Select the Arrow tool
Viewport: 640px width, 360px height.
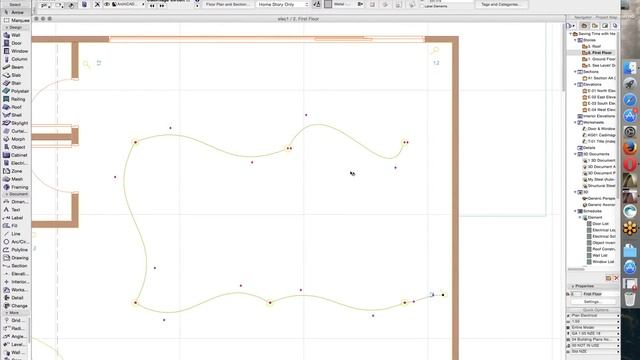pos(15,12)
